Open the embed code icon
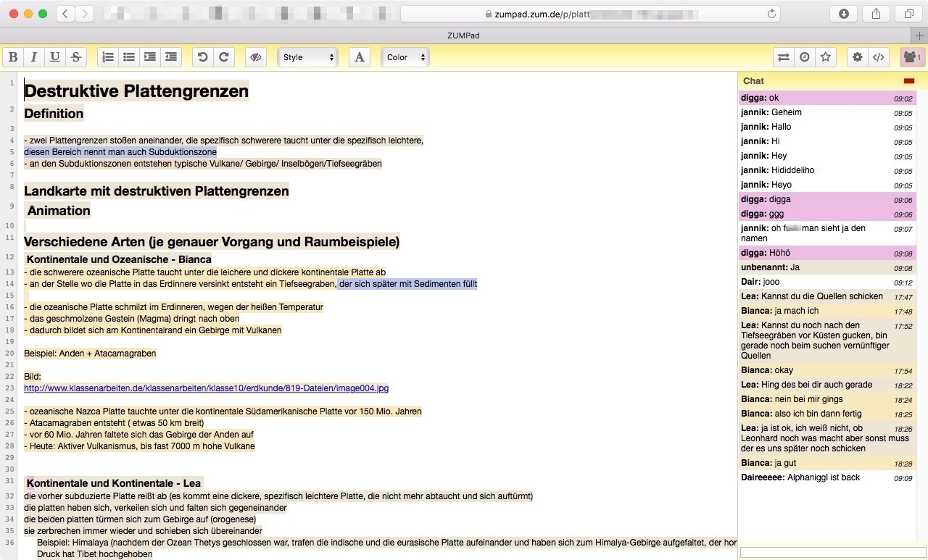This screenshot has height=560, width=928. pyautogui.click(x=879, y=57)
